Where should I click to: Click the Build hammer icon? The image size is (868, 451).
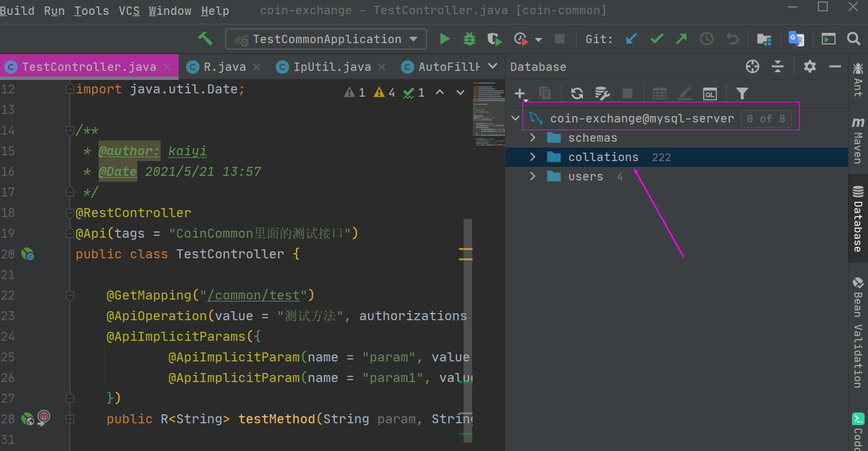point(205,39)
